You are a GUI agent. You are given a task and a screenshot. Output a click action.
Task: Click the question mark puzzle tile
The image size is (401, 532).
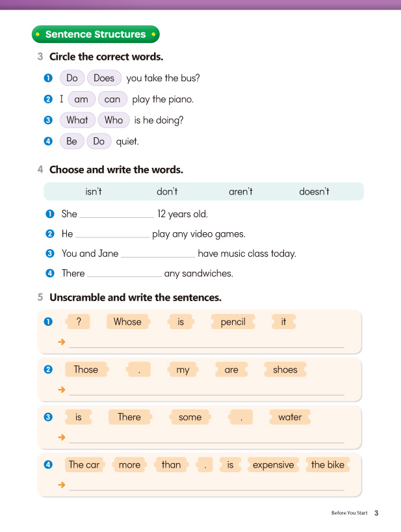coord(78,322)
